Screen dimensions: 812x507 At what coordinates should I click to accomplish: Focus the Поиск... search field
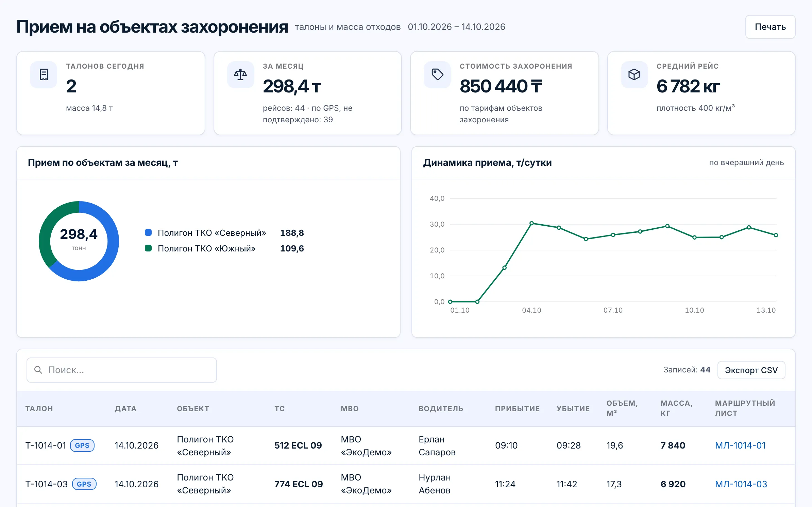(x=122, y=370)
